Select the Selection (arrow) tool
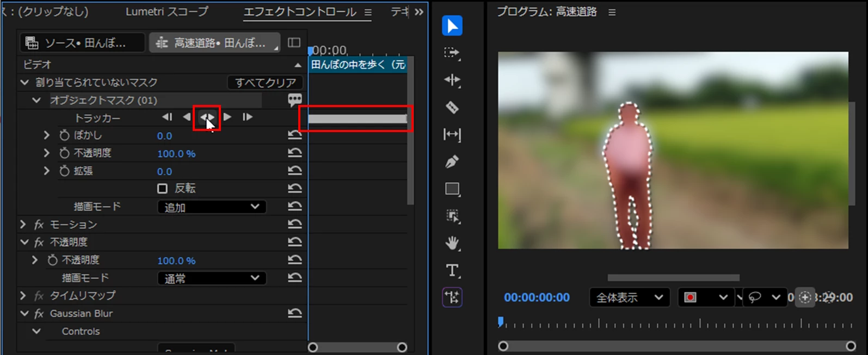This screenshot has width=868, height=355. pos(452,26)
